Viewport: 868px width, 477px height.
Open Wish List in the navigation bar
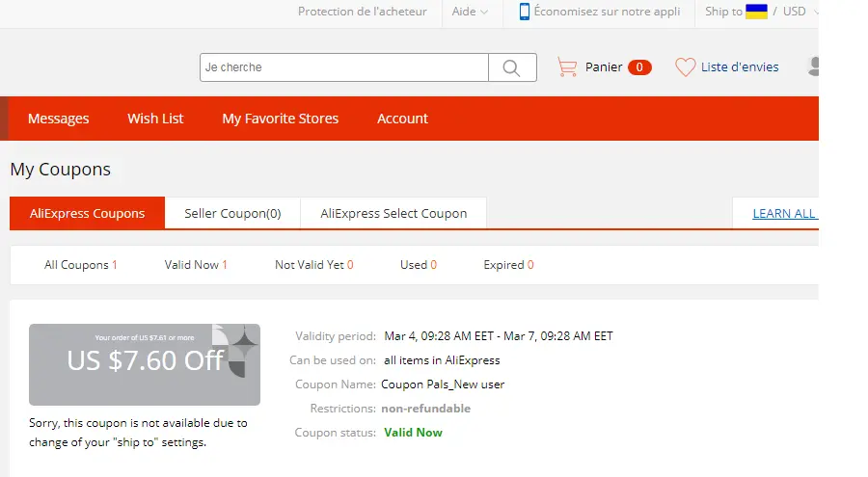click(x=155, y=119)
